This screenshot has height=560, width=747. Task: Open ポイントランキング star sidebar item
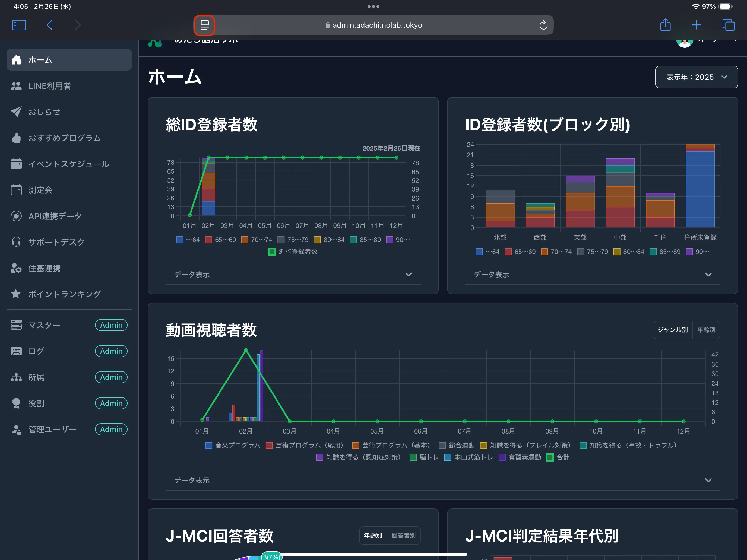(x=64, y=294)
